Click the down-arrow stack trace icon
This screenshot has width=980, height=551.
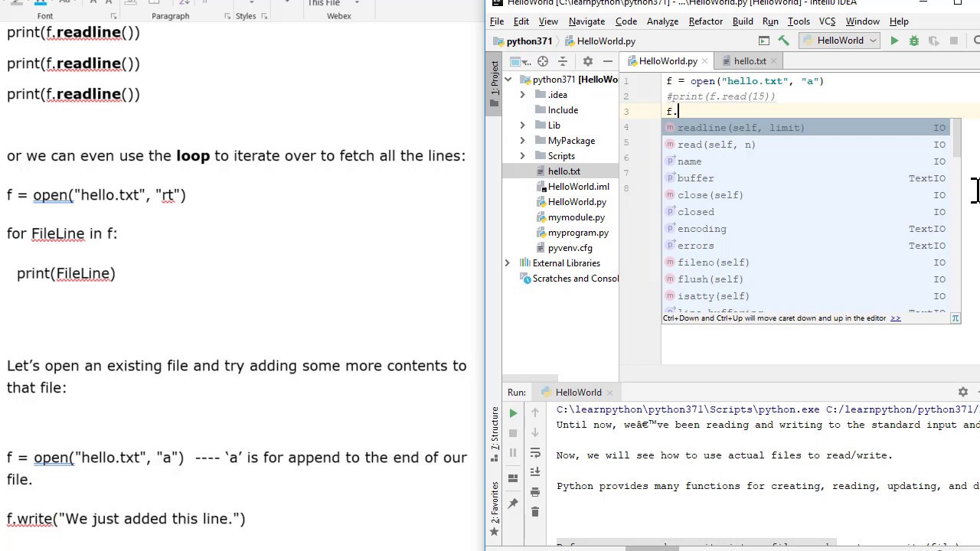tap(535, 433)
